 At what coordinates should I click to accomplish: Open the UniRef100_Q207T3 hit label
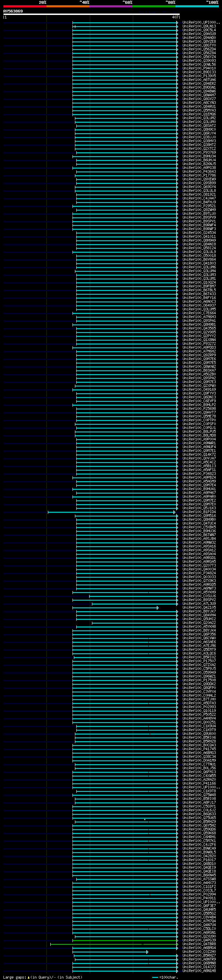(199, 565)
